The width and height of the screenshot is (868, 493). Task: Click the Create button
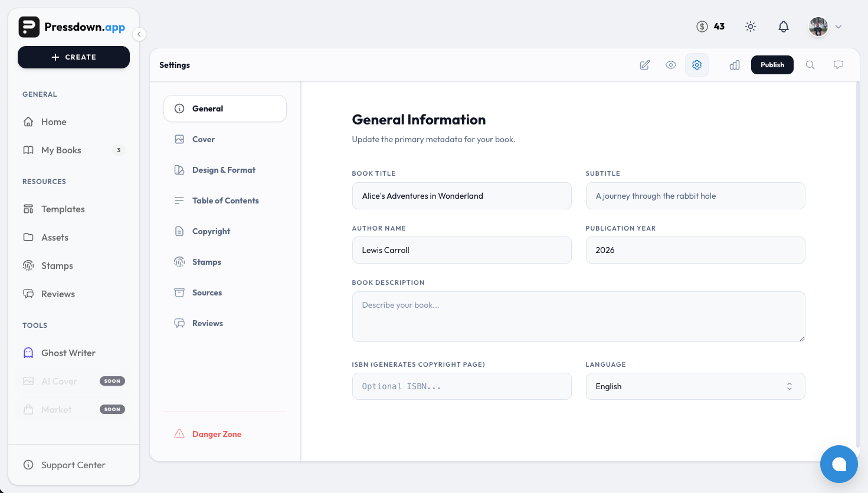pyautogui.click(x=74, y=57)
